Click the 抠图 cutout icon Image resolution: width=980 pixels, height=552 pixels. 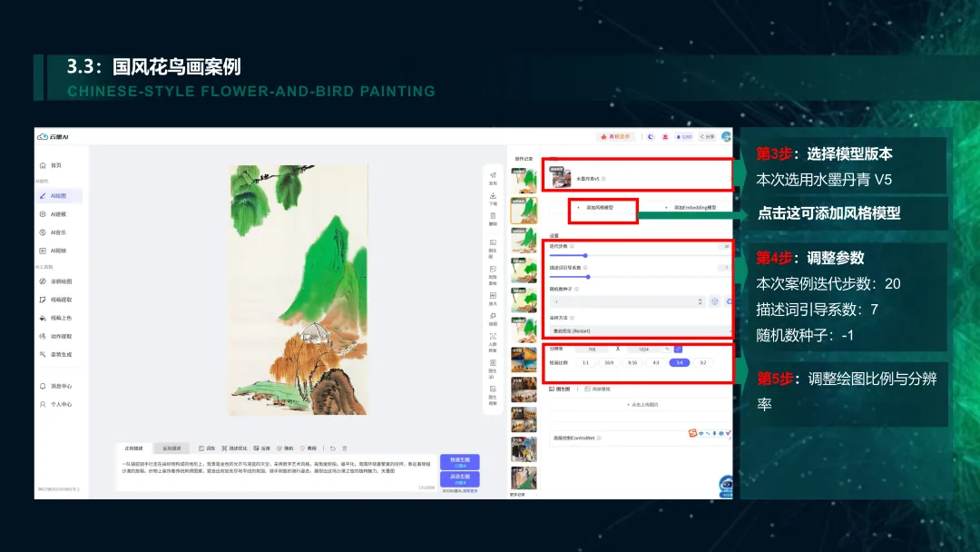[x=493, y=316]
